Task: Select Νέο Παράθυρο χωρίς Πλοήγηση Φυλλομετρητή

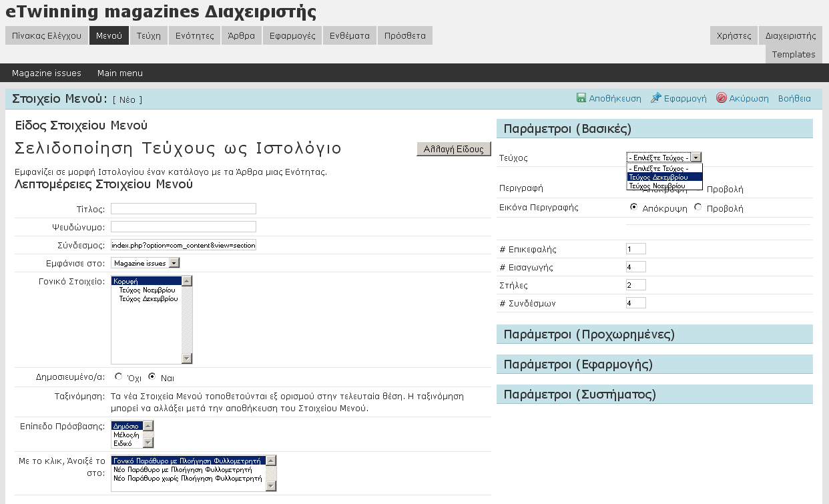Action: pyautogui.click(x=188, y=478)
